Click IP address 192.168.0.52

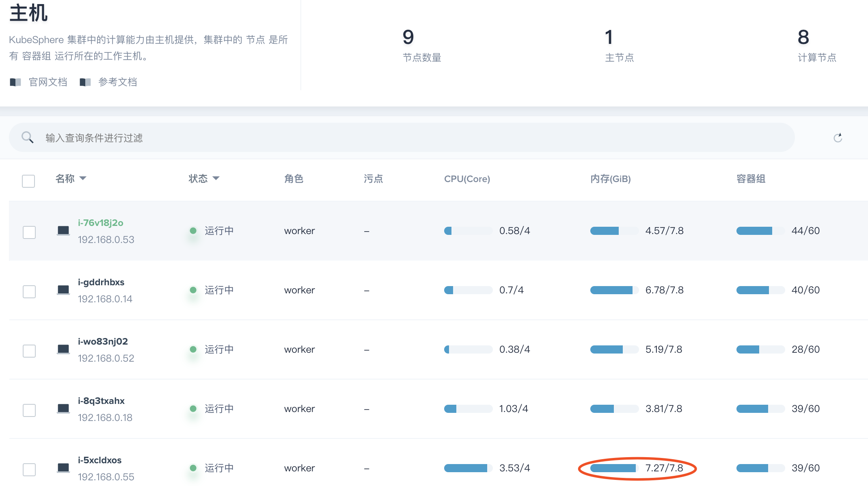coord(106,358)
